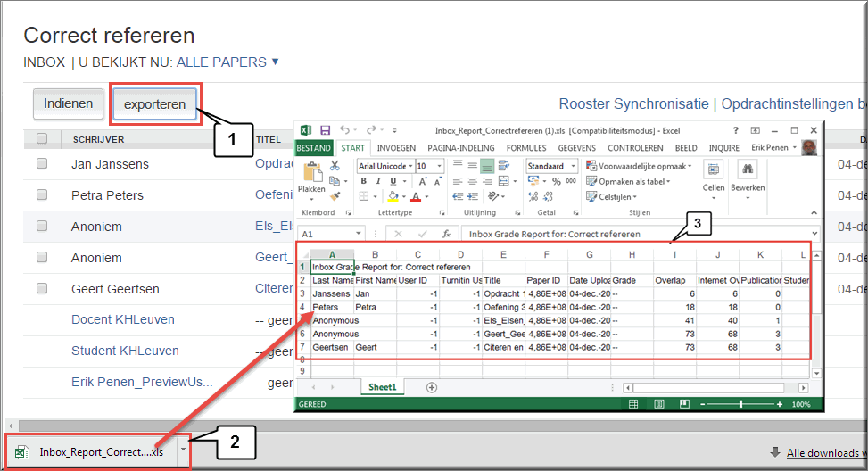Screen dimensions: 868x471
Task: Click the Excel zoom slider handle
Action: (740, 404)
